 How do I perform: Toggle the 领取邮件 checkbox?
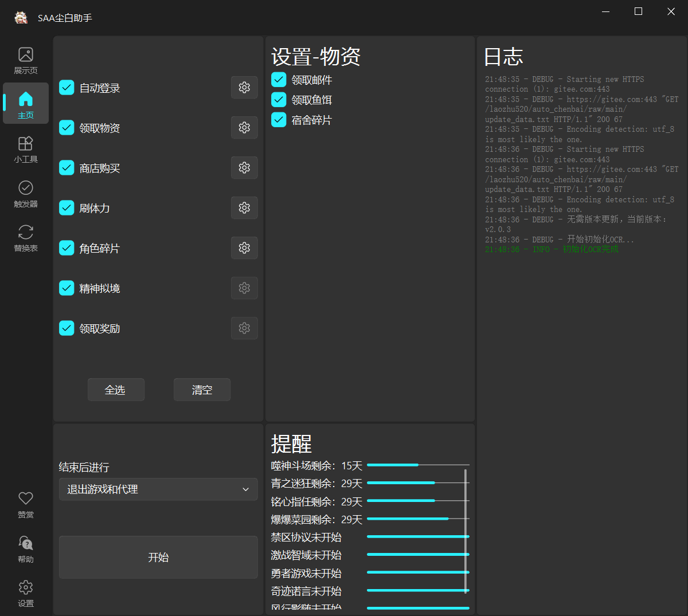[279, 80]
